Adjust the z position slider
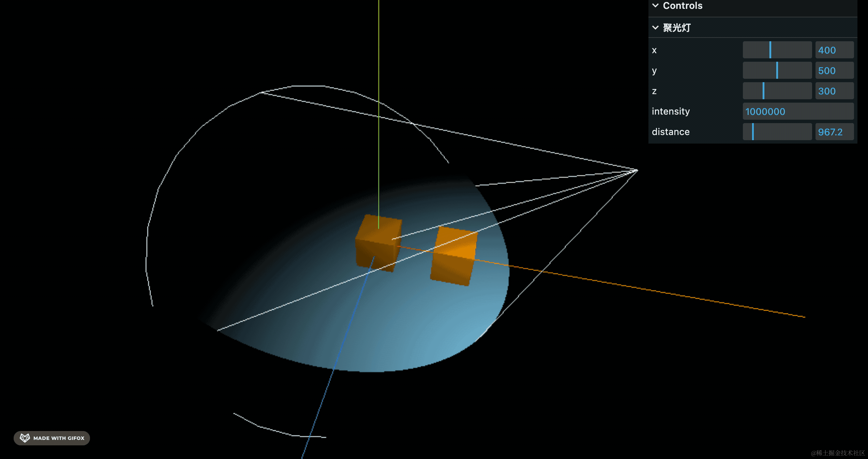The width and height of the screenshot is (868, 459). [777, 91]
